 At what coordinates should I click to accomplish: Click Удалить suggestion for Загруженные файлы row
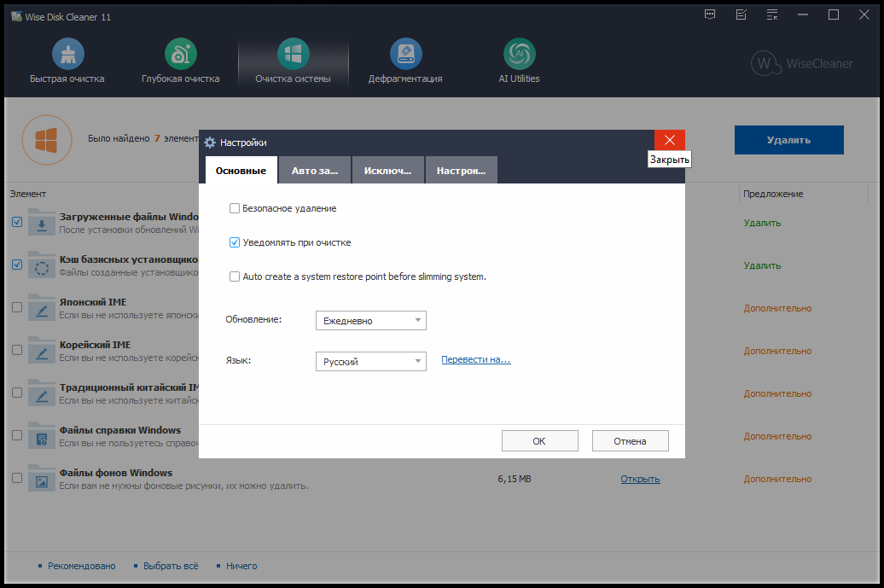(x=762, y=223)
